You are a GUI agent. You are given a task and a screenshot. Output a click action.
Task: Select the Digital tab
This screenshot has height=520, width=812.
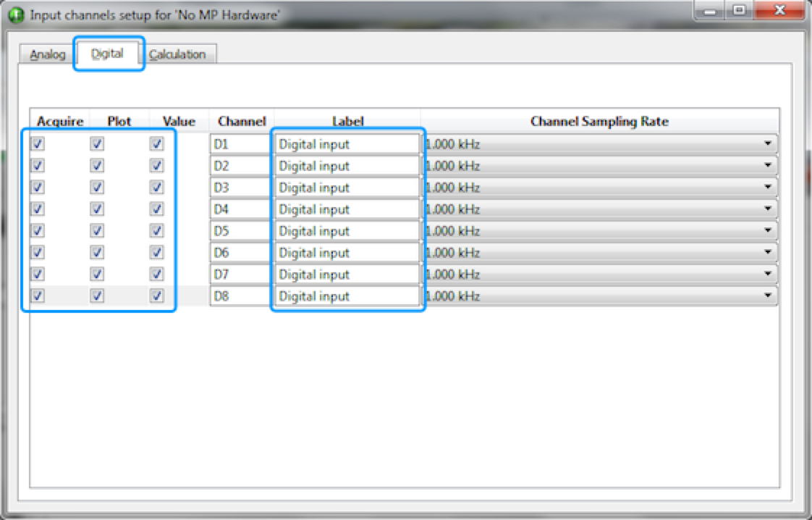pos(108,54)
